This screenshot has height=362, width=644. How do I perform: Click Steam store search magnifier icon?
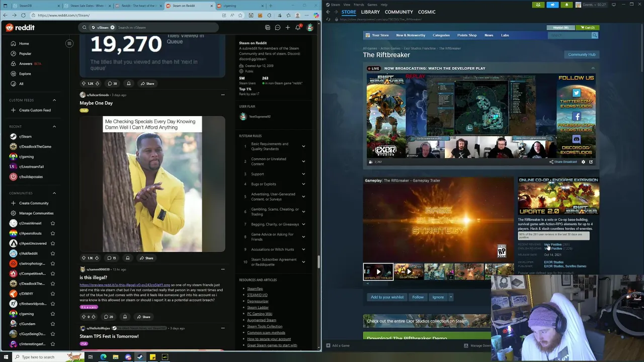tap(594, 35)
